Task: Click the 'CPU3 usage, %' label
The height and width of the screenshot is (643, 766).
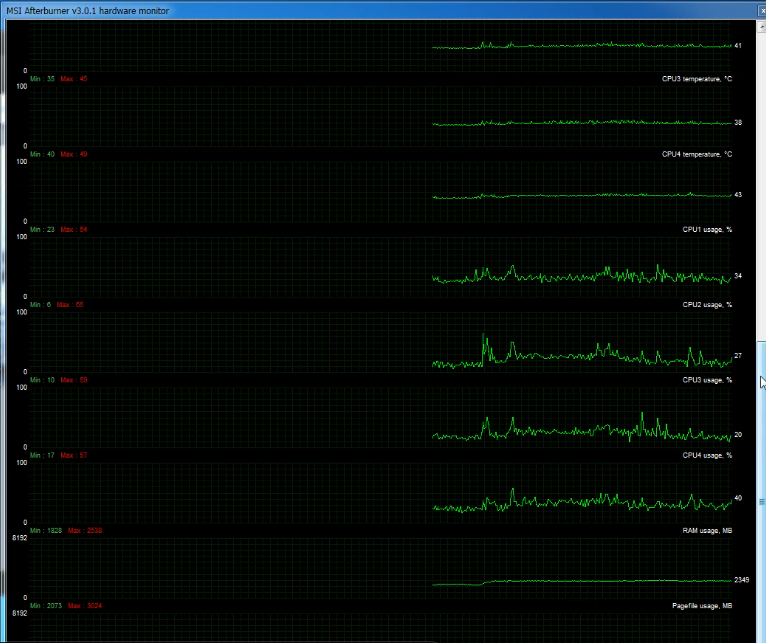Action: tap(707, 380)
